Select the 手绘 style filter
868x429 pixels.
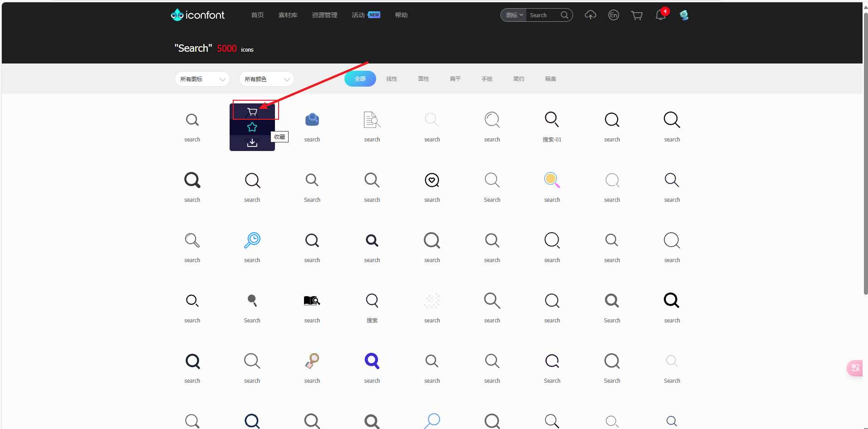tap(487, 79)
